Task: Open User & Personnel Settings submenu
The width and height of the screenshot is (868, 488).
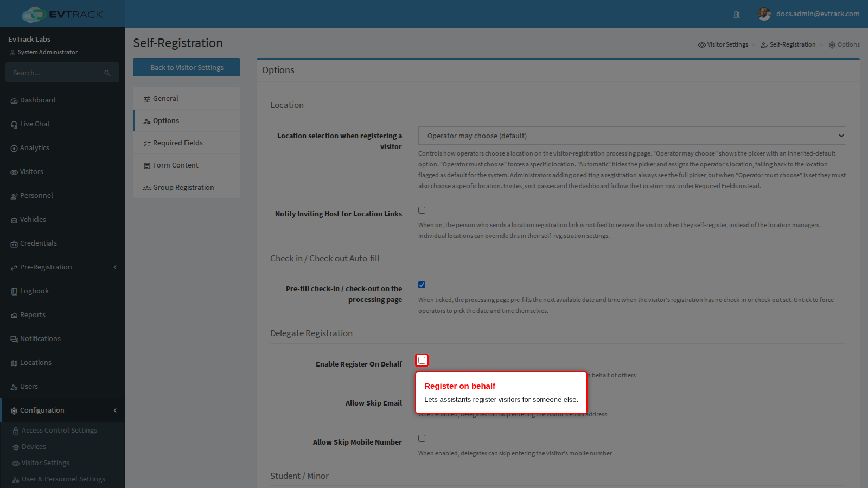Action: pos(62,479)
